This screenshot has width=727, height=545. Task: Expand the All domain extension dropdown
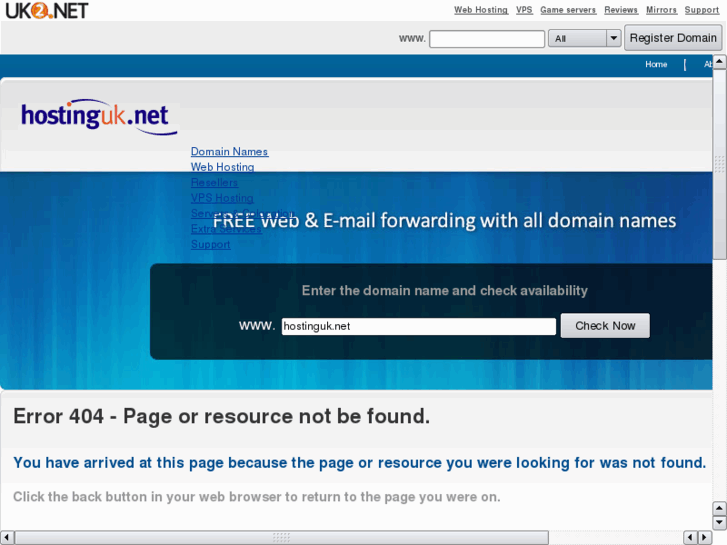(x=585, y=38)
